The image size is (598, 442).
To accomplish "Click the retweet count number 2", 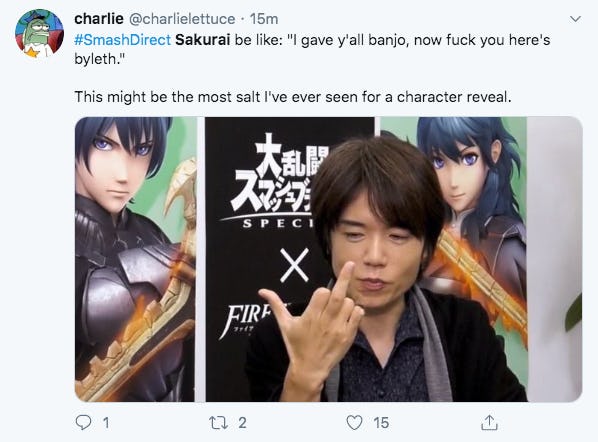I will [242, 423].
